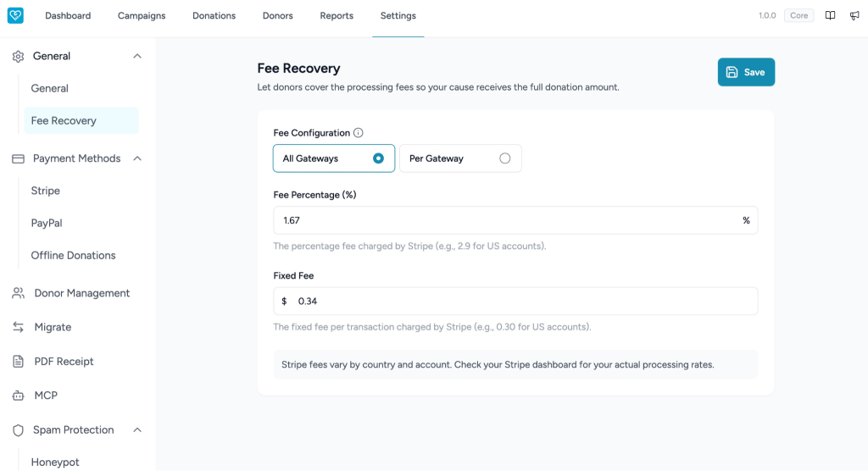
Task: Click the Fixed Fee label
Action: (x=293, y=275)
